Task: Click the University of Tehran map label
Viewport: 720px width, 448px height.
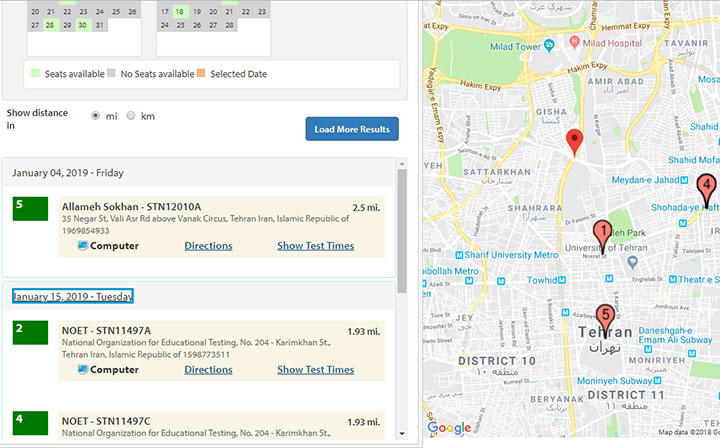Action: (606, 248)
